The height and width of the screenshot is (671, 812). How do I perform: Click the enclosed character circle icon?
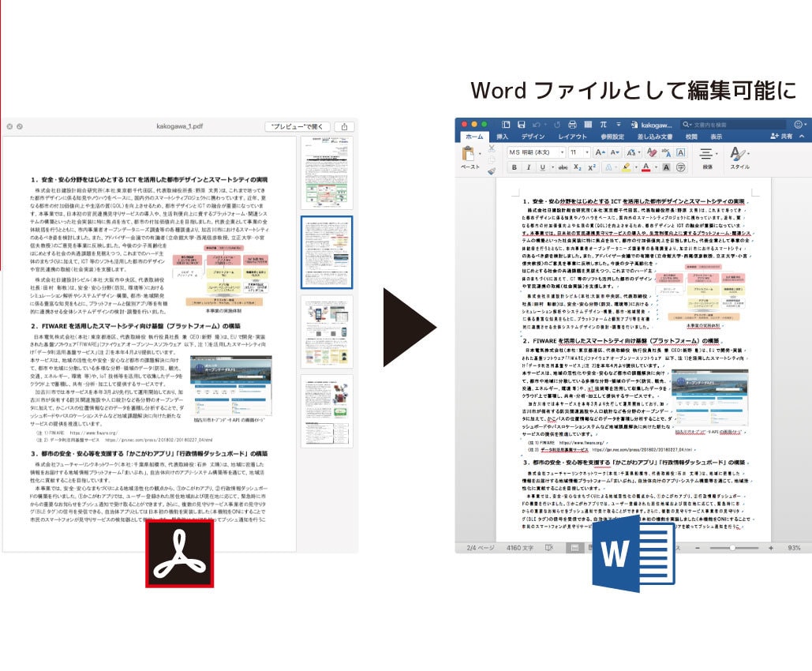[x=680, y=167]
